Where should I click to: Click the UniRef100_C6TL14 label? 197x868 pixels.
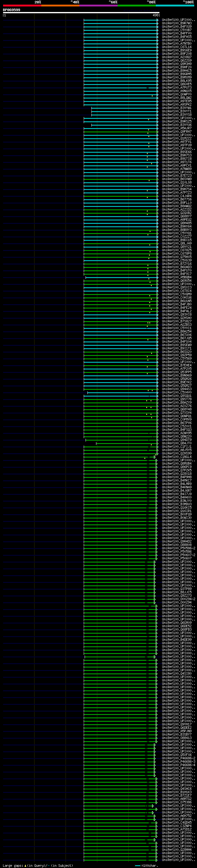177,47
